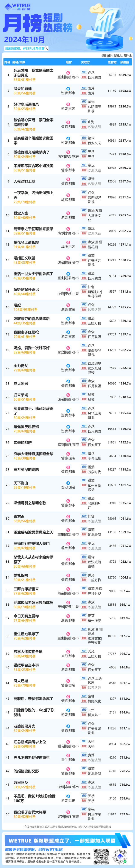Click the 热度值 column header
The width and height of the screenshot is (135, 868).
125,62
